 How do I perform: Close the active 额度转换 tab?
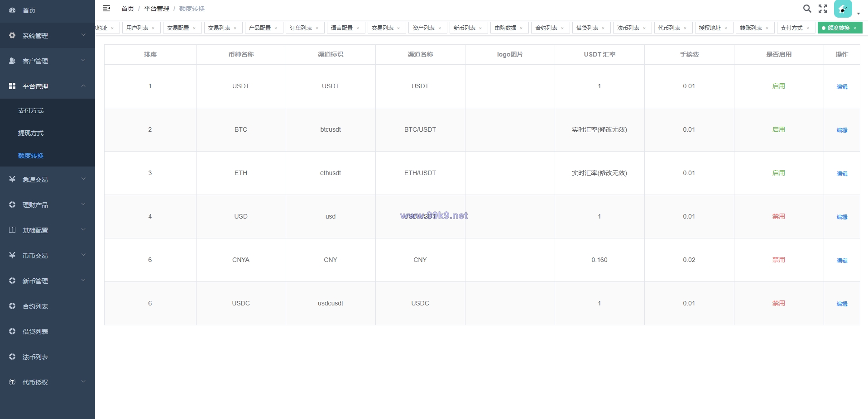(855, 28)
